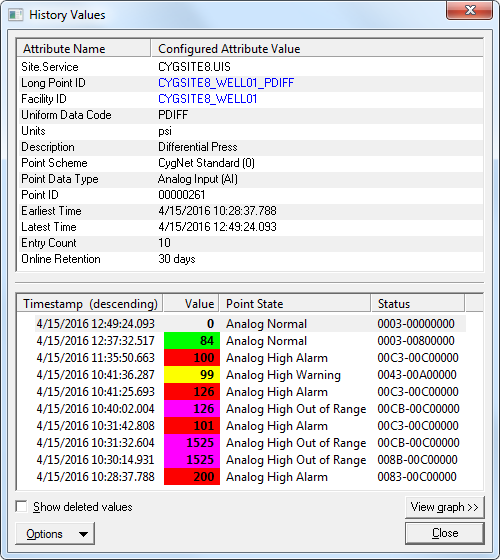Click the Long Point ID attribute name

53,83
